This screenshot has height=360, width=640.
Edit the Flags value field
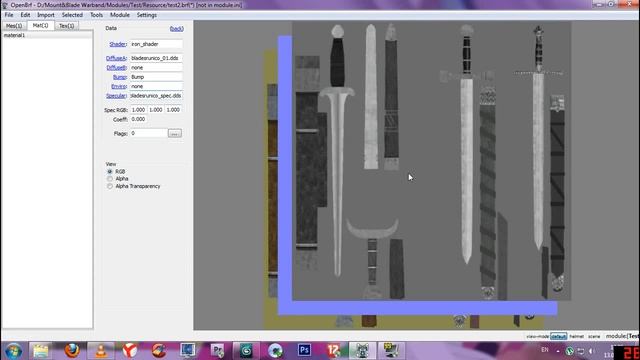(149, 133)
